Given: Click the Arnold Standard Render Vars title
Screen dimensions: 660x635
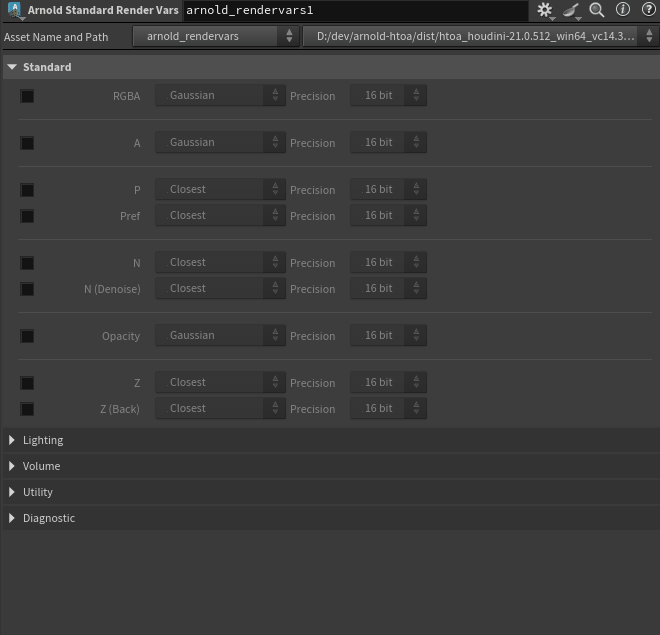Looking at the screenshot, I should [103, 10].
